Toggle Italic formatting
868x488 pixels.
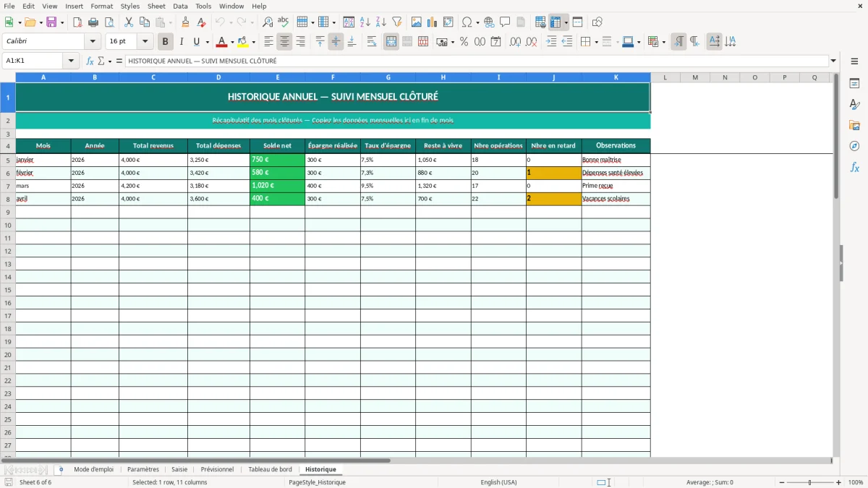182,42
